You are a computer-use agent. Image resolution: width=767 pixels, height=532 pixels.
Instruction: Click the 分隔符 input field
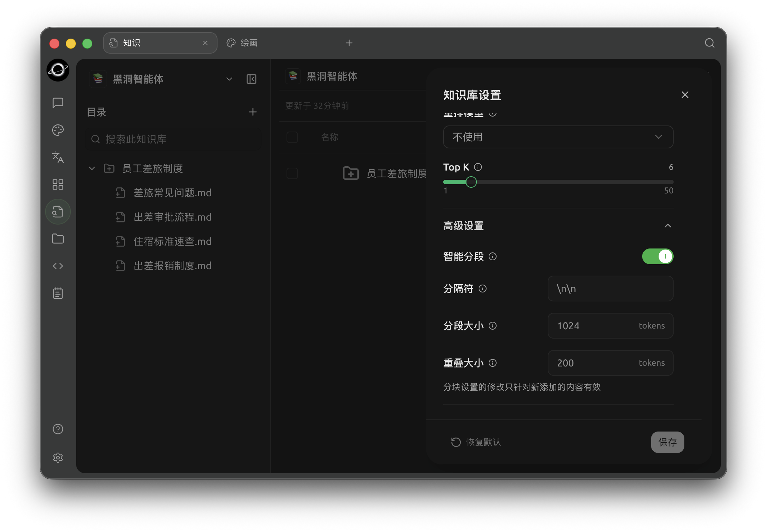coord(610,289)
